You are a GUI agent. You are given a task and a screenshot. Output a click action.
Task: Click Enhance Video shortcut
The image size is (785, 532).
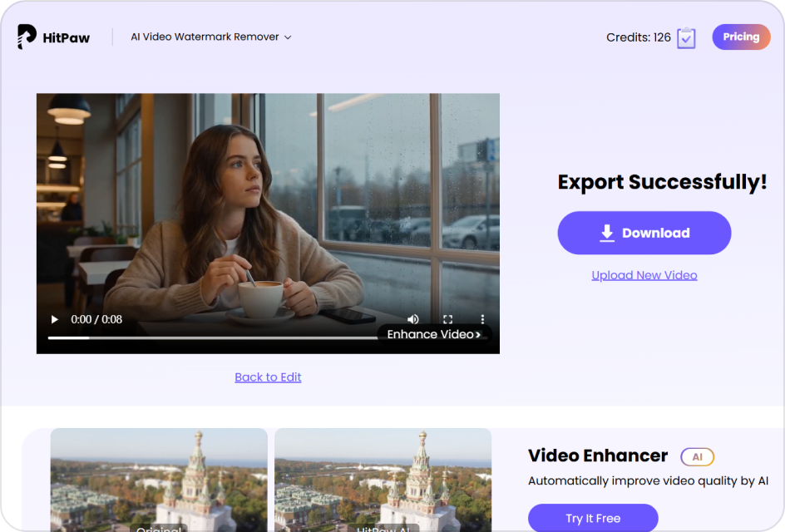pos(434,334)
